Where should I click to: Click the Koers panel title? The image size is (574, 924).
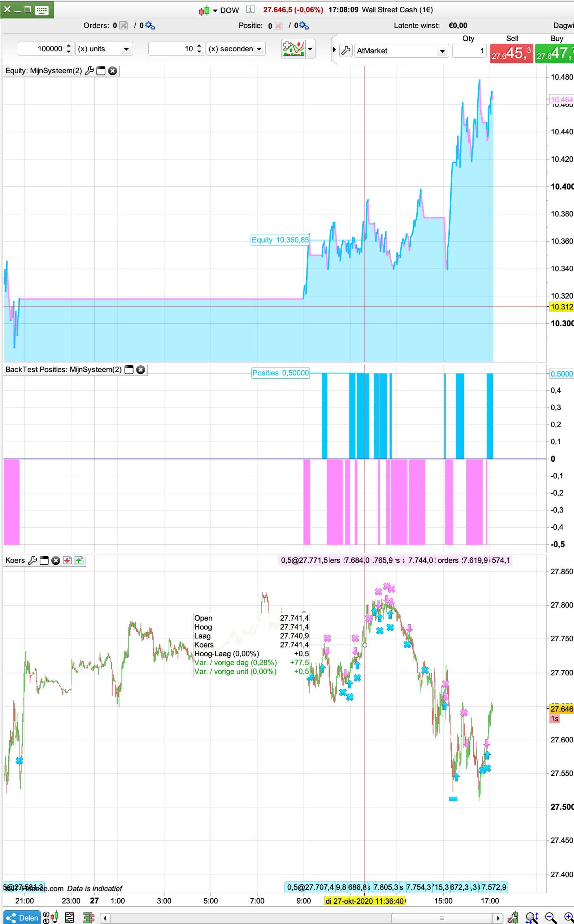[x=15, y=561]
